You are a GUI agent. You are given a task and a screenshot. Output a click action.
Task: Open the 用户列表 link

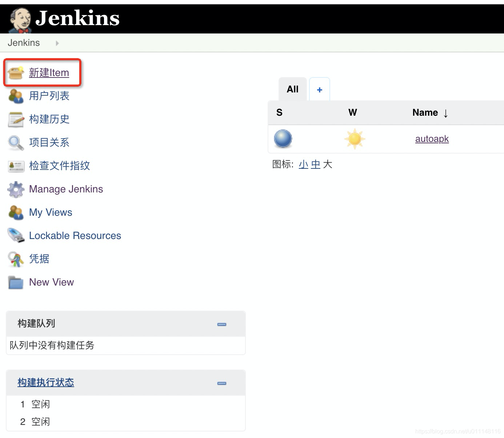click(x=49, y=96)
